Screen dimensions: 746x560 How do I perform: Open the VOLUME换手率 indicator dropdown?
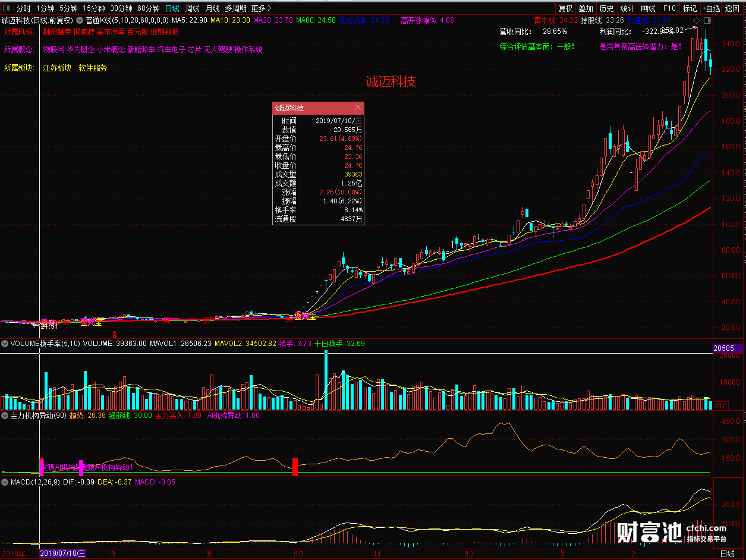coord(5,344)
